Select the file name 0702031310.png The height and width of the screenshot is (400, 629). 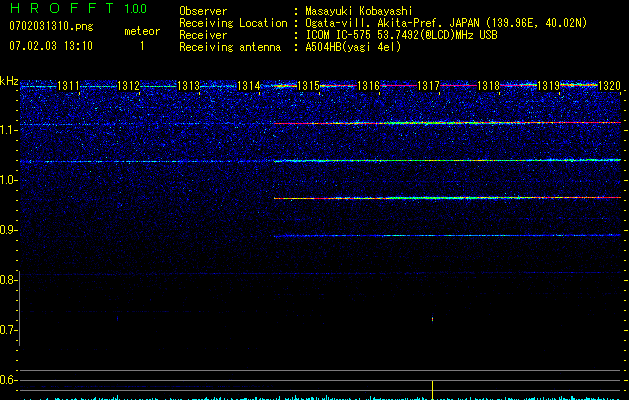(51, 26)
